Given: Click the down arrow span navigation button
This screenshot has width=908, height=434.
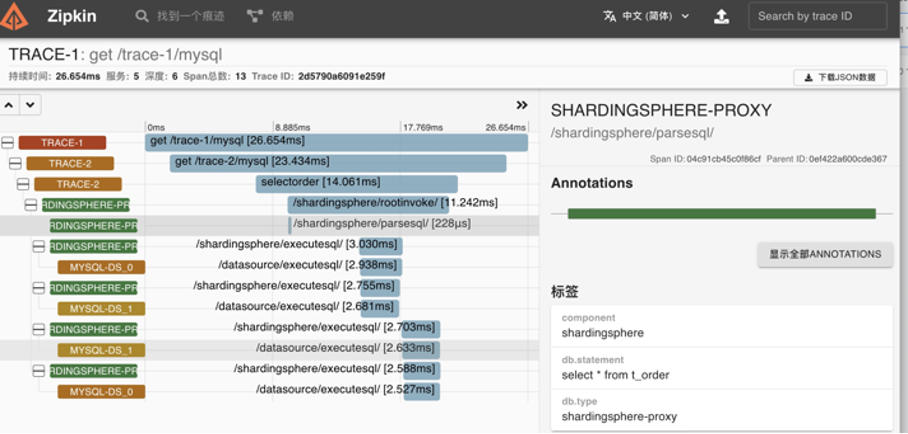Looking at the screenshot, I should (30, 105).
